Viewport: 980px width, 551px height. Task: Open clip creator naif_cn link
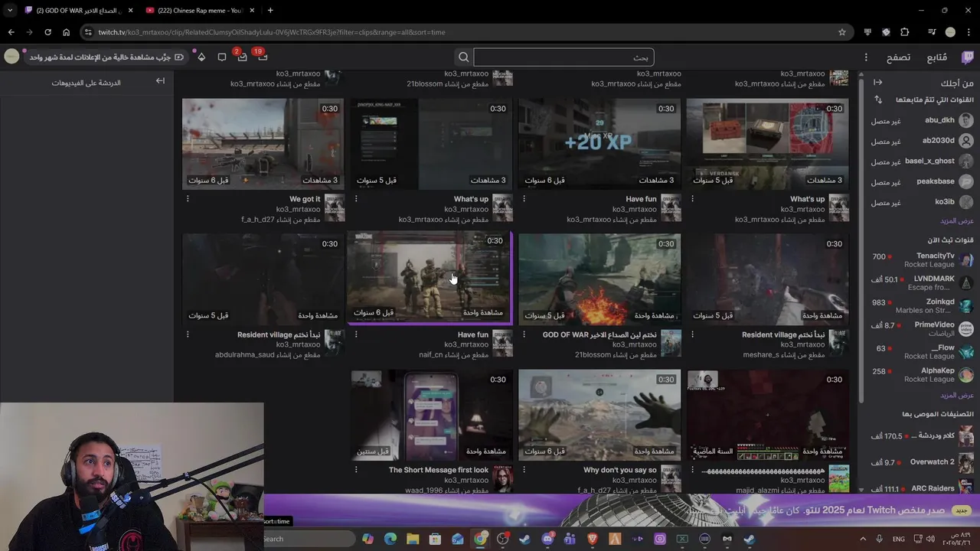[x=453, y=355]
